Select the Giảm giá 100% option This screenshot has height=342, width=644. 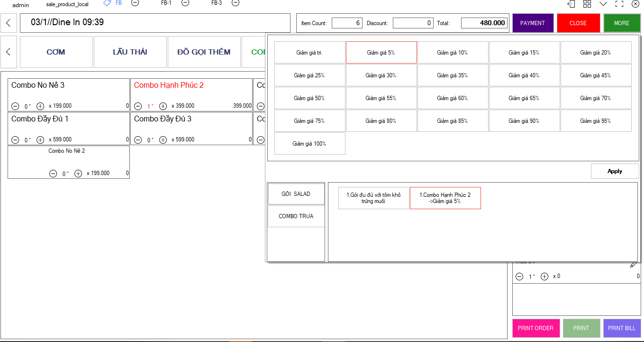(x=309, y=144)
